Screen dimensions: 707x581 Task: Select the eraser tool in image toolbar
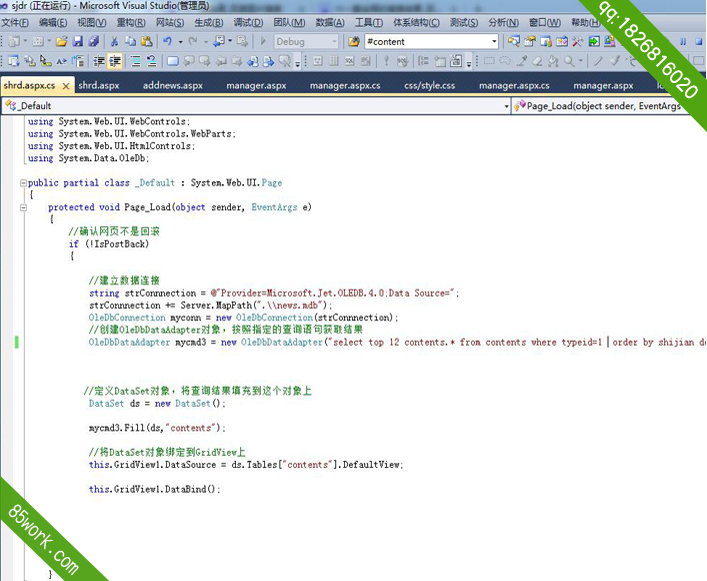pyautogui.click(x=537, y=61)
